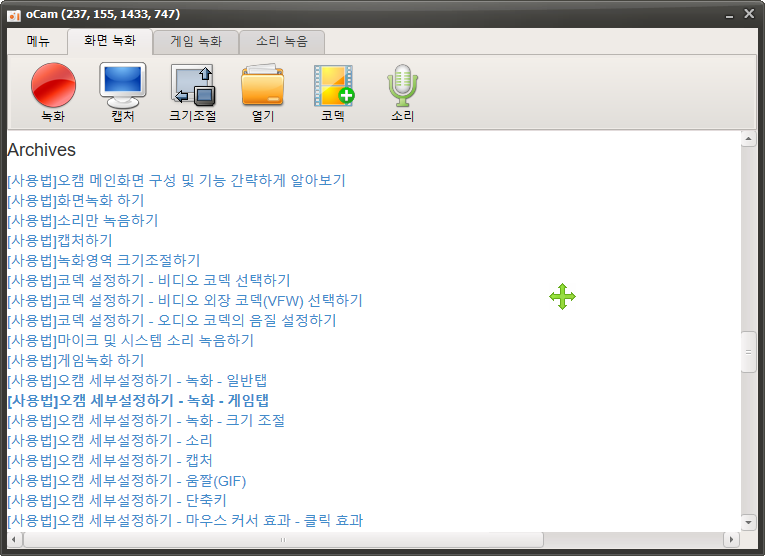The width and height of the screenshot is (765, 556).
Task: Open link 비디오 외장 코덱(VFW) 선택하기
Action: (x=185, y=300)
